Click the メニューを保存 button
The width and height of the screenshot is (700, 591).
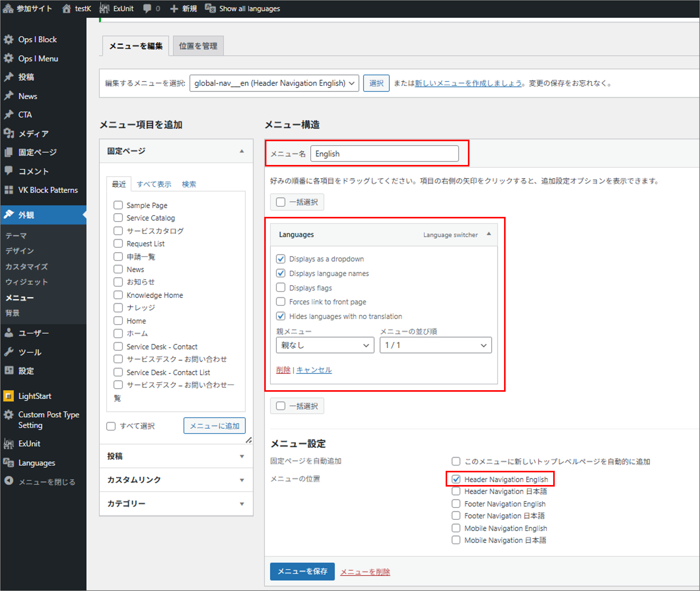tap(302, 571)
